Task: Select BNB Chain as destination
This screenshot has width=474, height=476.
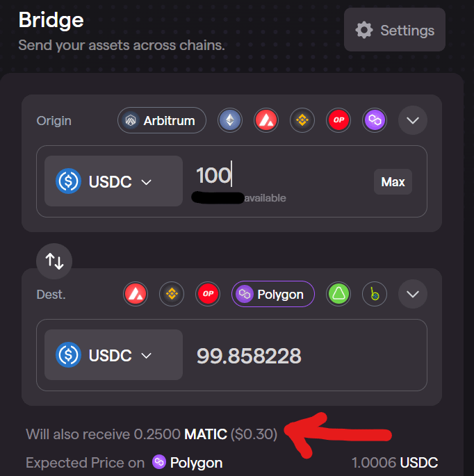Action: point(172,294)
